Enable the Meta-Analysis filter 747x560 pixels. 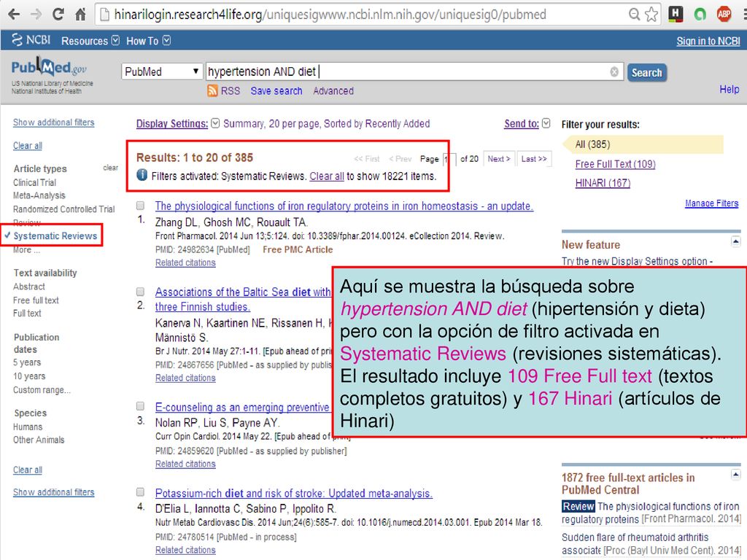tap(39, 195)
